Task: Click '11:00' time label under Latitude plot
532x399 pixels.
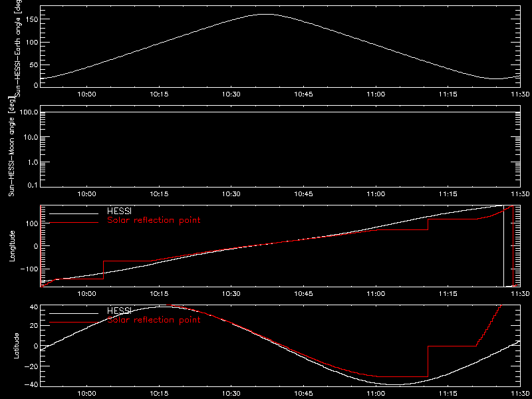Action: pos(376,394)
